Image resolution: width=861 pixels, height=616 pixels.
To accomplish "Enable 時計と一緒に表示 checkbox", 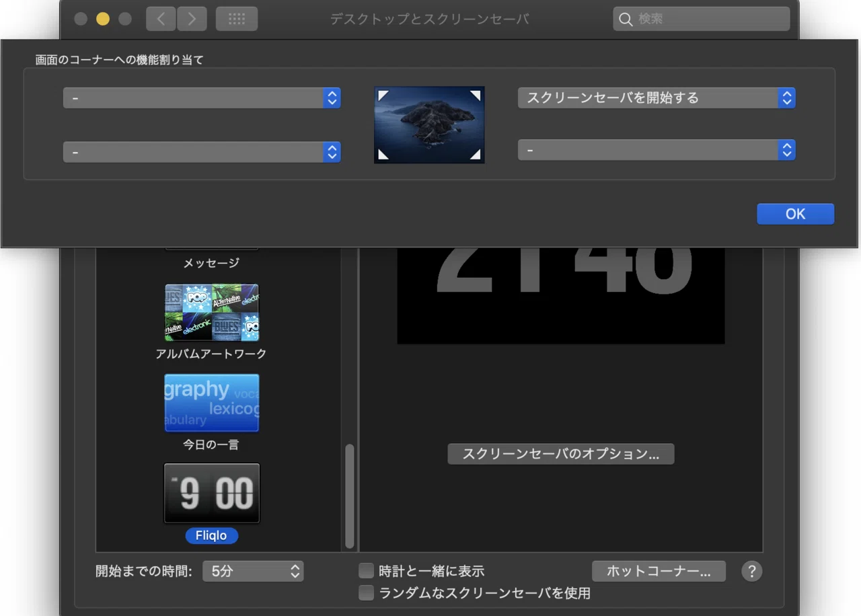I will point(366,571).
